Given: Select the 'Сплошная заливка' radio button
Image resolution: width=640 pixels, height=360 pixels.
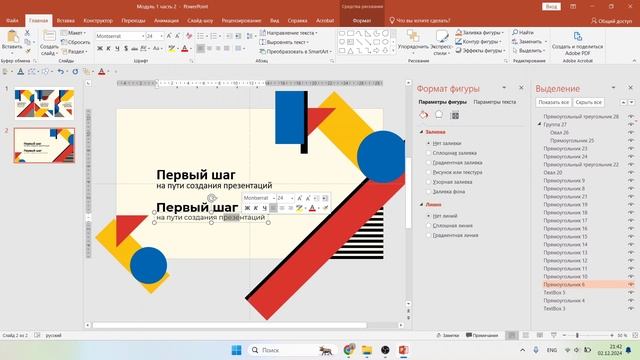Looking at the screenshot, I should point(429,153).
